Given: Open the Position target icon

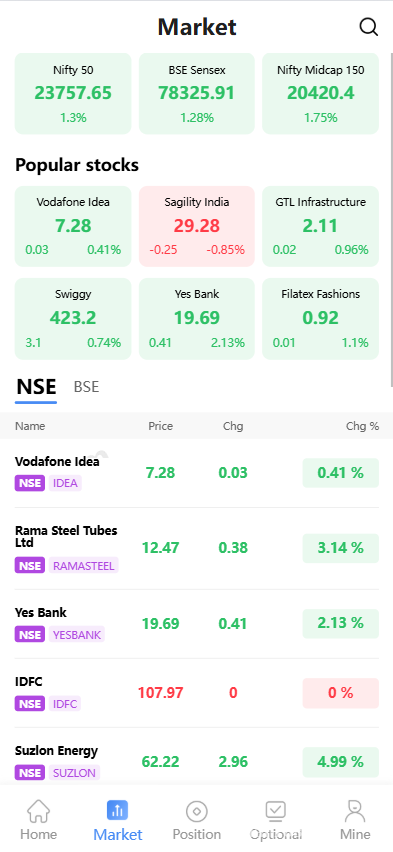Looking at the screenshot, I should coord(197,811).
